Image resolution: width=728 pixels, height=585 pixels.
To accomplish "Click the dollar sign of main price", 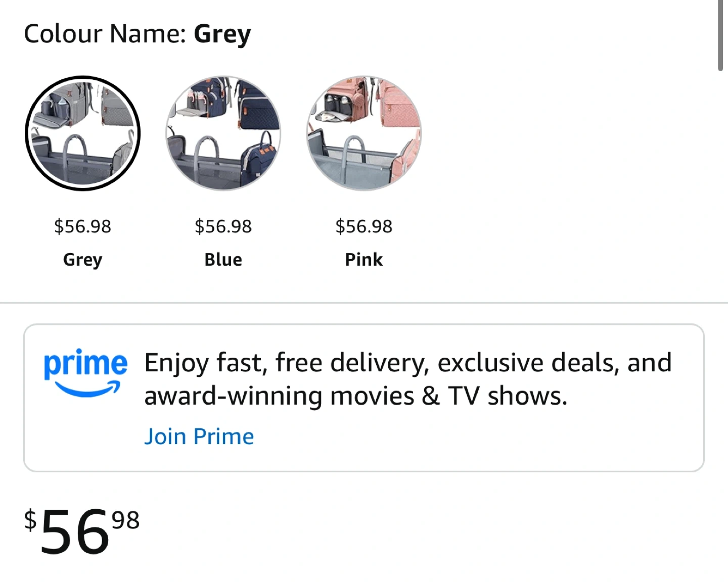I will tap(30, 520).
